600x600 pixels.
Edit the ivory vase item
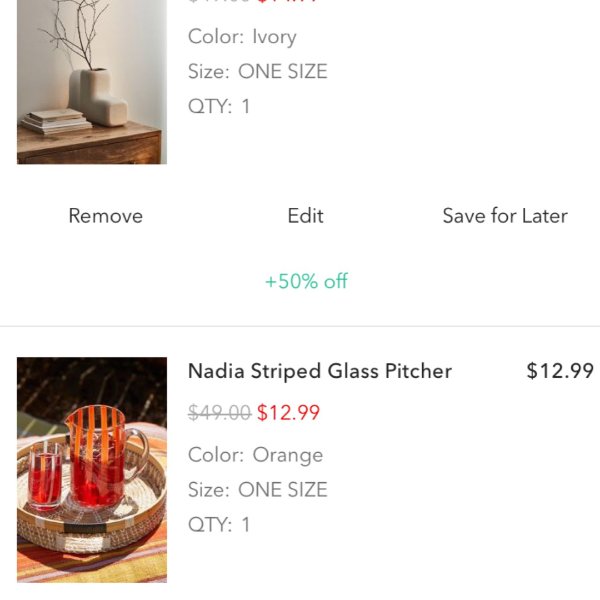pos(305,216)
